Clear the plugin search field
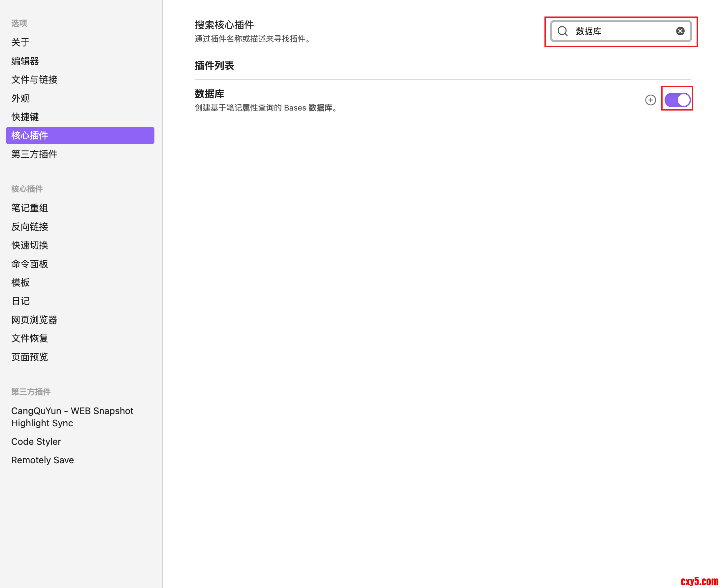Viewport: 720px width, 588px height. (680, 31)
